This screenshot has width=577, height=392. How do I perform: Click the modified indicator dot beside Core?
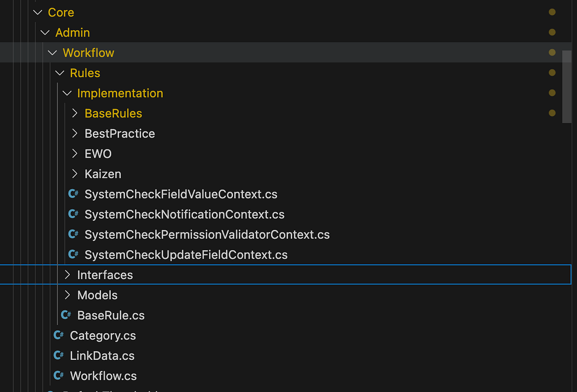point(552,12)
